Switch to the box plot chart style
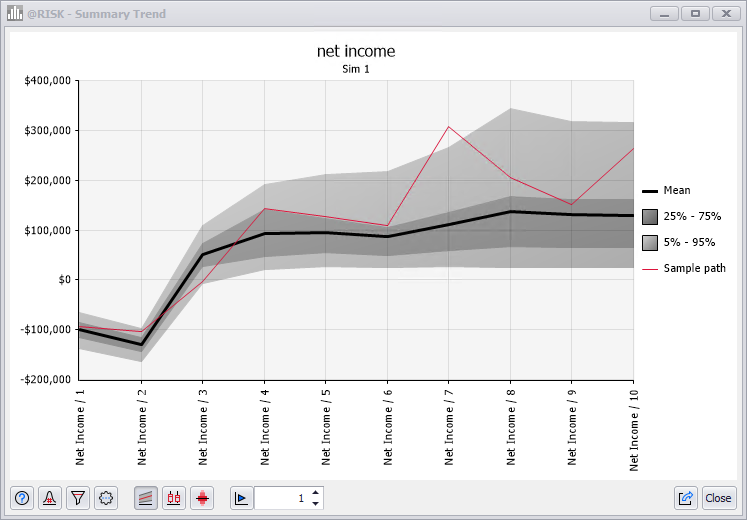This screenshot has height=520, width=747. coord(174,498)
